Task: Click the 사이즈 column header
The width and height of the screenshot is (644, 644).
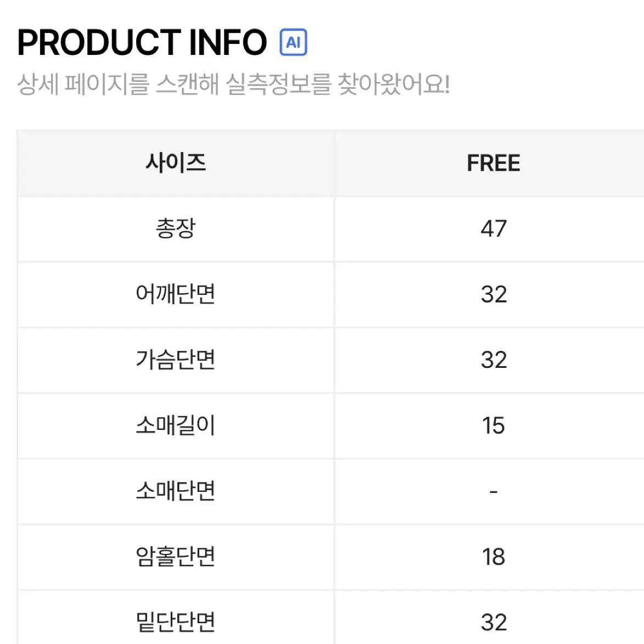Action: 176,163
